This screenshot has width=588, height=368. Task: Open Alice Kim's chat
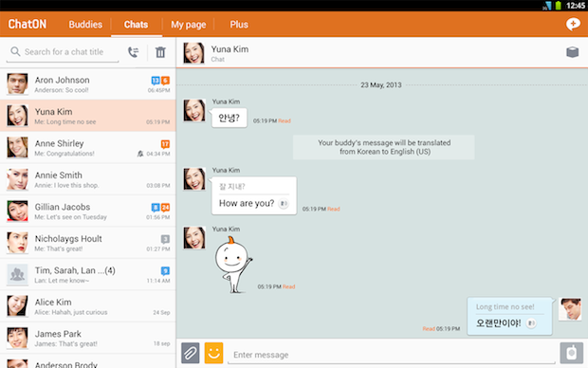[88, 305]
